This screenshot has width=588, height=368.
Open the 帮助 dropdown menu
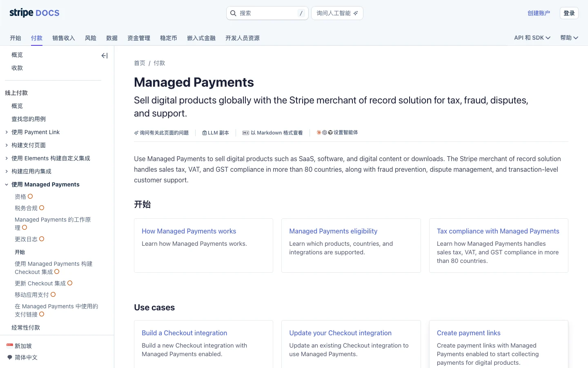point(569,38)
